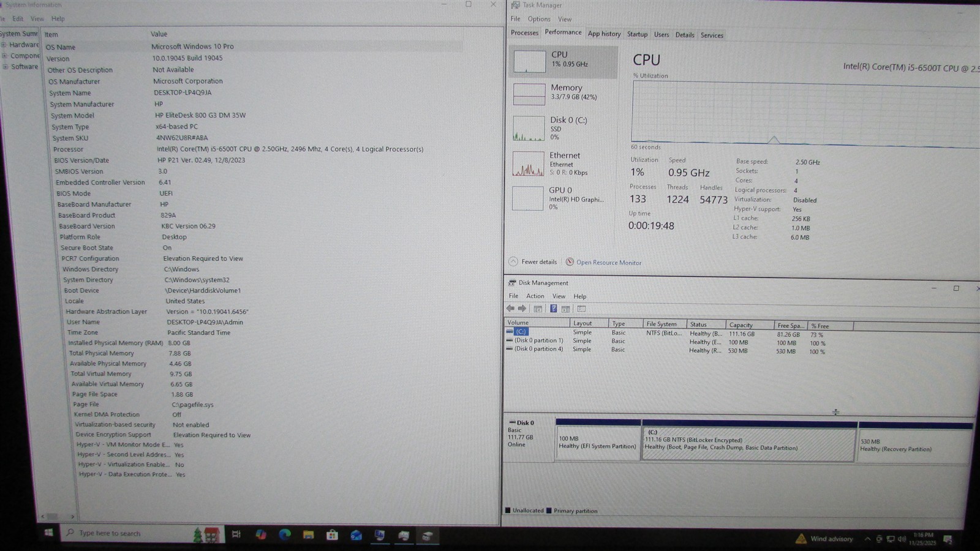Click the taskbar clock showing 1:16 PM
This screenshot has width=980, height=551.
click(922, 539)
